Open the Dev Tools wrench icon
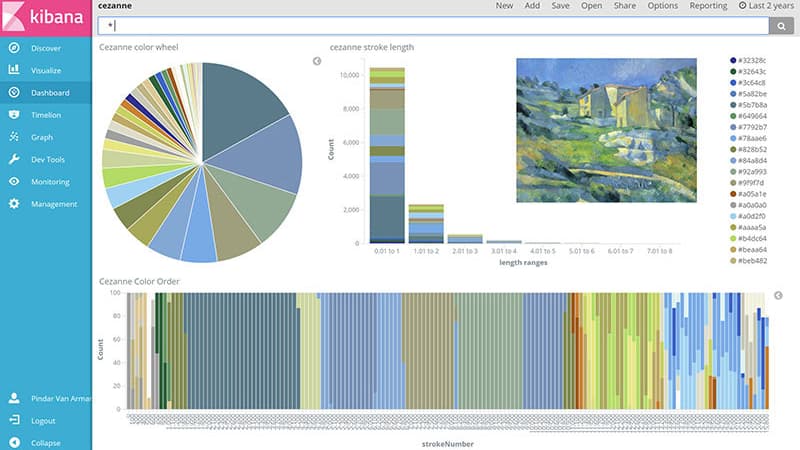 [x=14, y=159]
